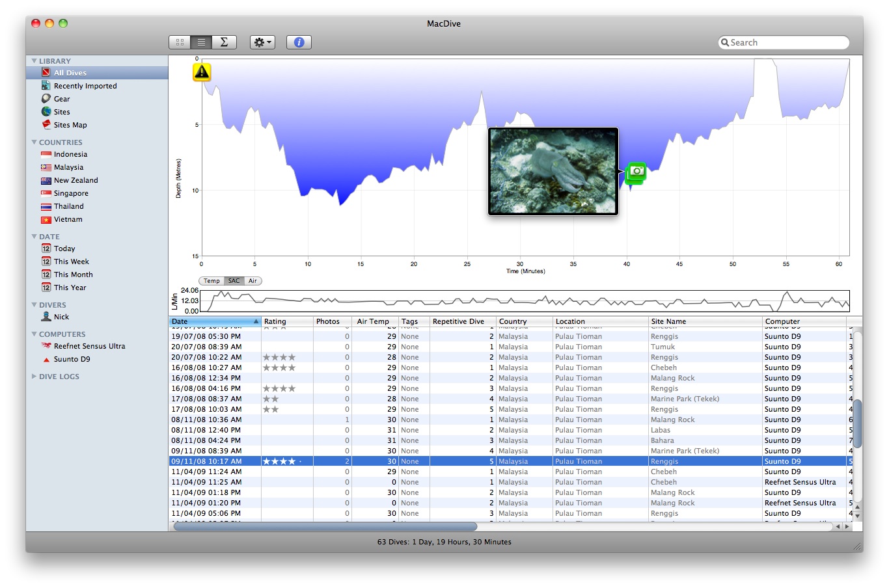Click the green camera marker on the dive profile

(x=636, y=171)
